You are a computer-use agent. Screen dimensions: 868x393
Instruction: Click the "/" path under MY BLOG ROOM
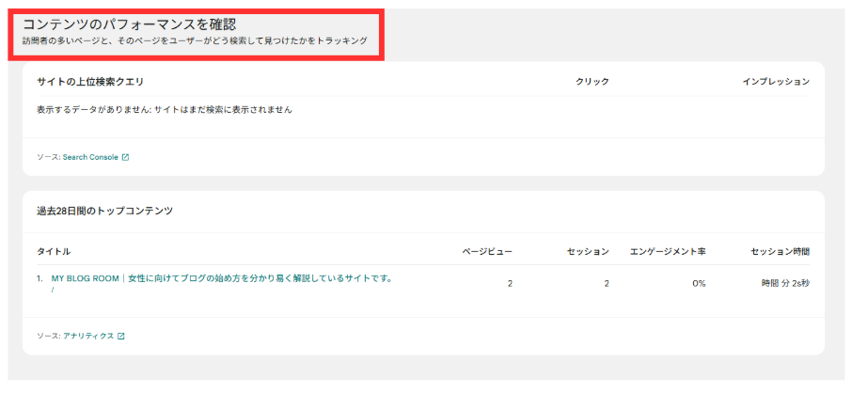pyautogui.click(x=54, y=290)
